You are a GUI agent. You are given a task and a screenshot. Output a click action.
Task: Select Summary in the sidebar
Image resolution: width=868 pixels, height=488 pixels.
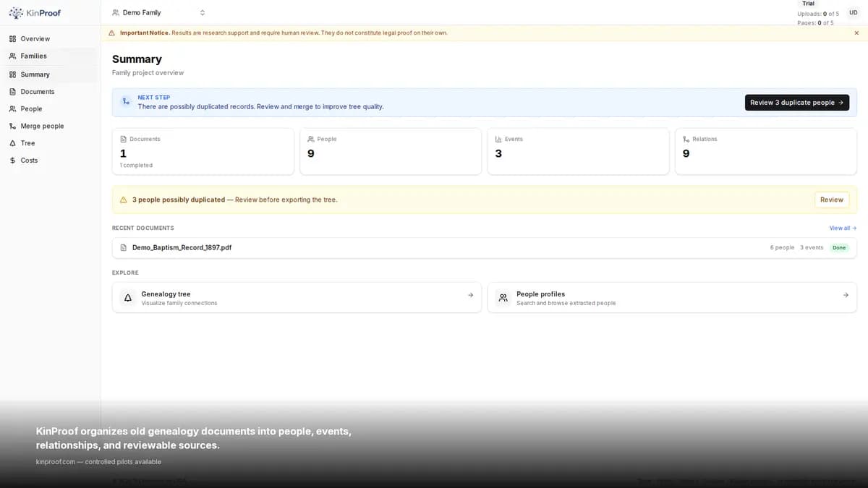click(50, 74)
